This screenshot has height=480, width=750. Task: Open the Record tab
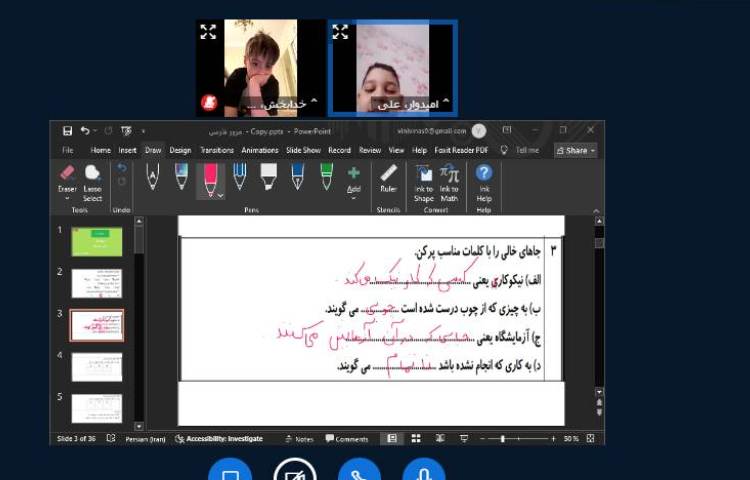(340, 150)
